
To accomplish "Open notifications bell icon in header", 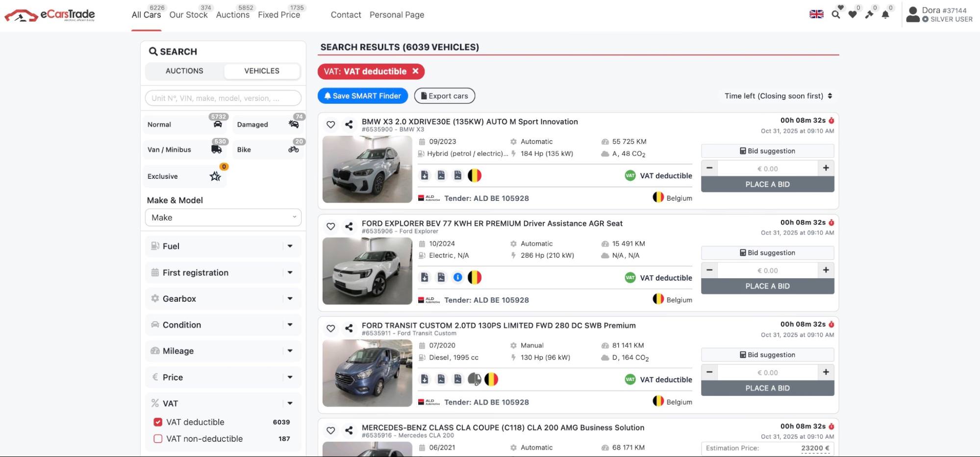I will (x=885, y=15).
